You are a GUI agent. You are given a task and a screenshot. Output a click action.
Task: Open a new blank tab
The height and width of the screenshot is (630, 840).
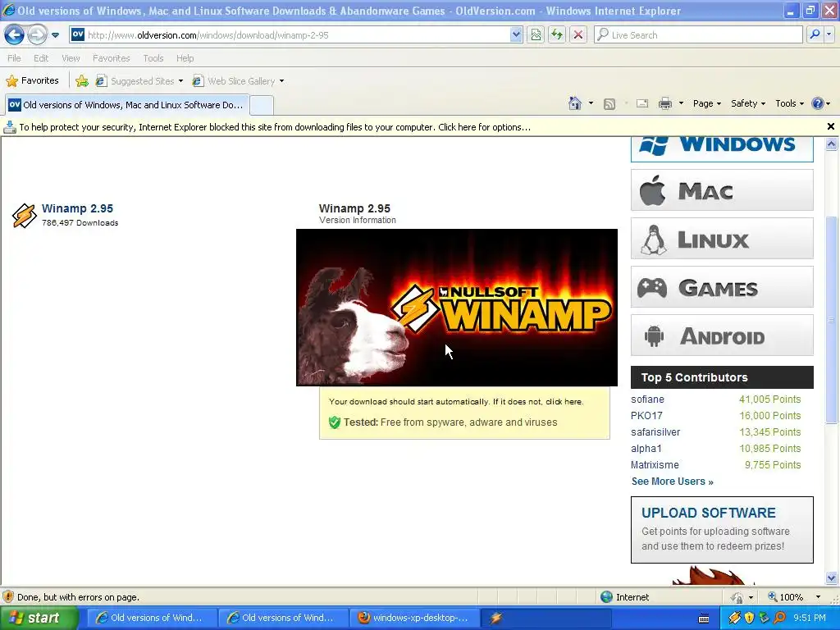(262, 105)
